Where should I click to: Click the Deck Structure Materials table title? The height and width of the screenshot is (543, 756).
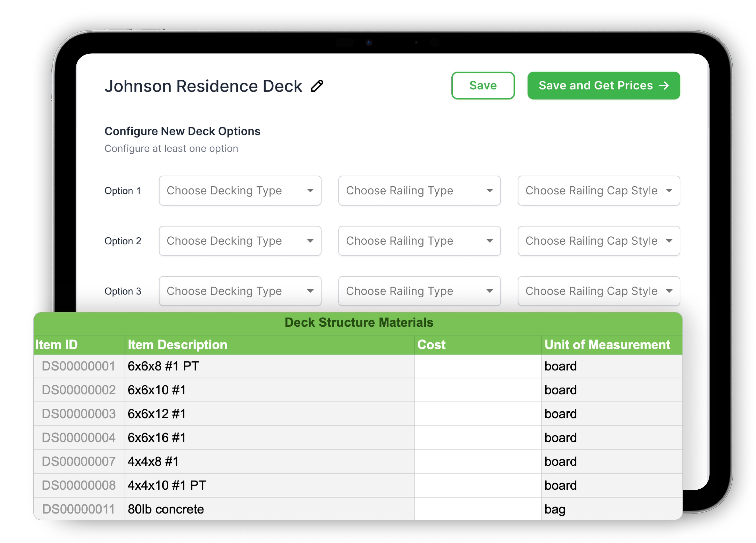coord(359,323)
